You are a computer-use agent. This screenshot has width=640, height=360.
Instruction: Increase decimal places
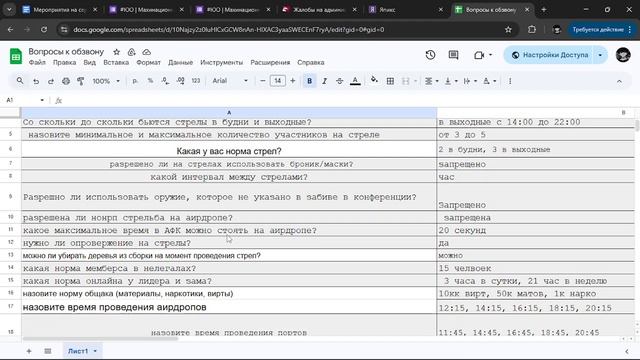(180, 81)
